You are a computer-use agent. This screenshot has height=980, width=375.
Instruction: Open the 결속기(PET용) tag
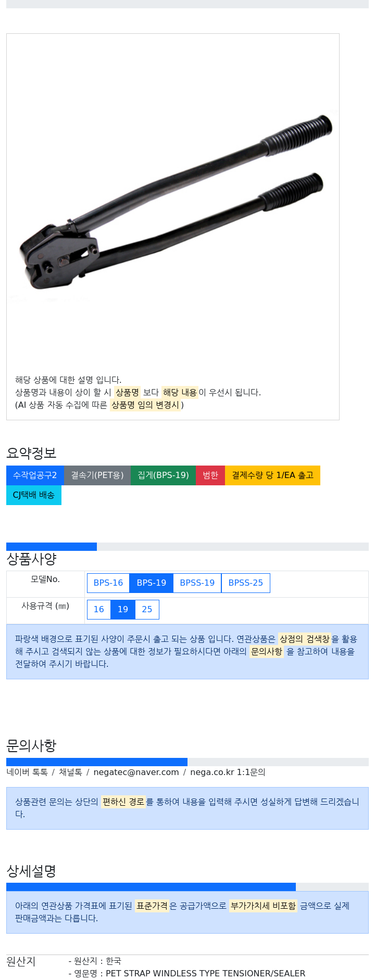(97, 475)
